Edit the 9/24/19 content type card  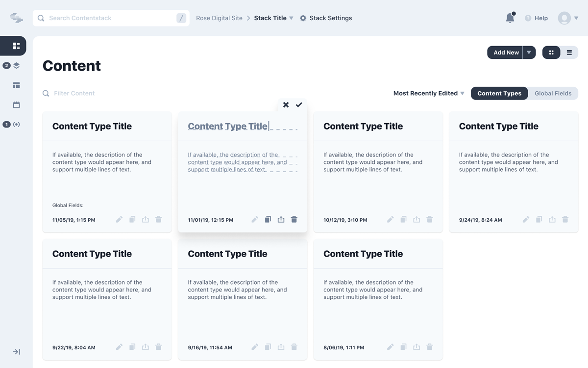526,219
